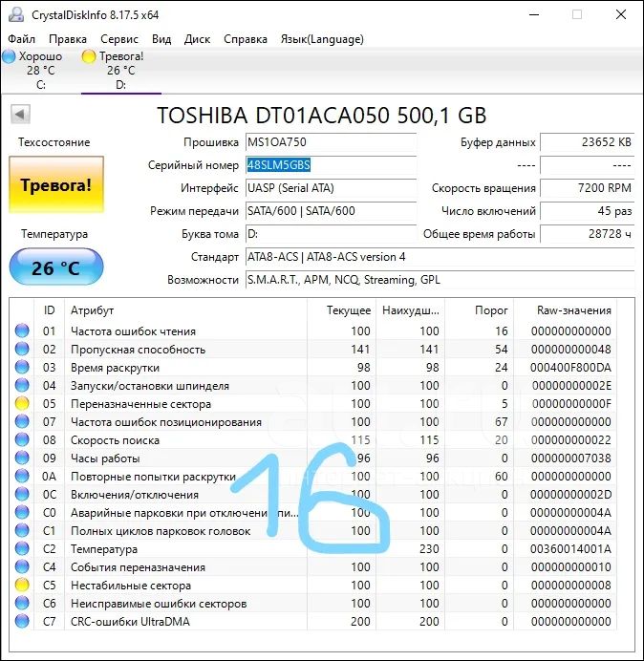Click the serial number field 48SLM5GBS
Screen dimensions: 644x661
coord(331,165)
